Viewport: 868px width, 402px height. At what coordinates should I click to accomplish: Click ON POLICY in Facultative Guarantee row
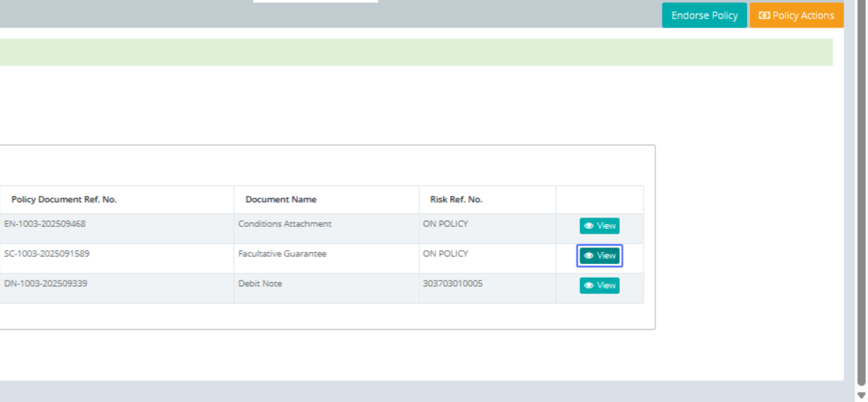[445, 254]
